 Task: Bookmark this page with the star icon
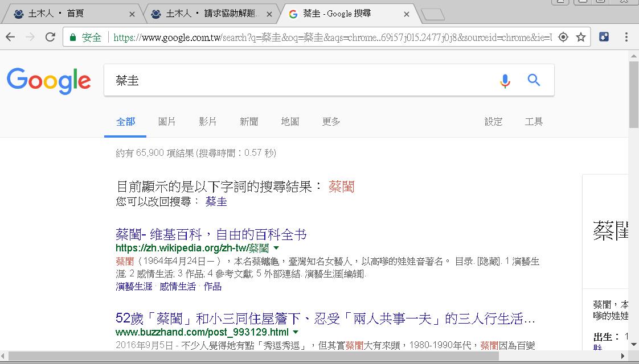point(581,37)
